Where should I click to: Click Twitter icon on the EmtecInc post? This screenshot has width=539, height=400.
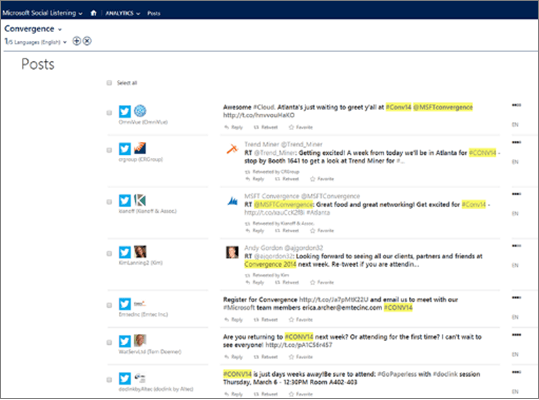coord(125,304)
